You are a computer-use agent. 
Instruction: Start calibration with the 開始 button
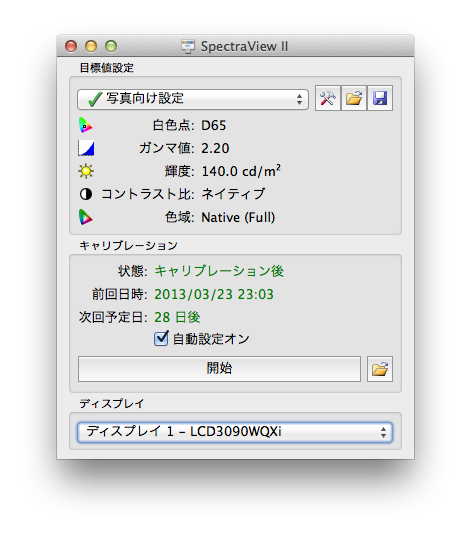tap(220, 369)
